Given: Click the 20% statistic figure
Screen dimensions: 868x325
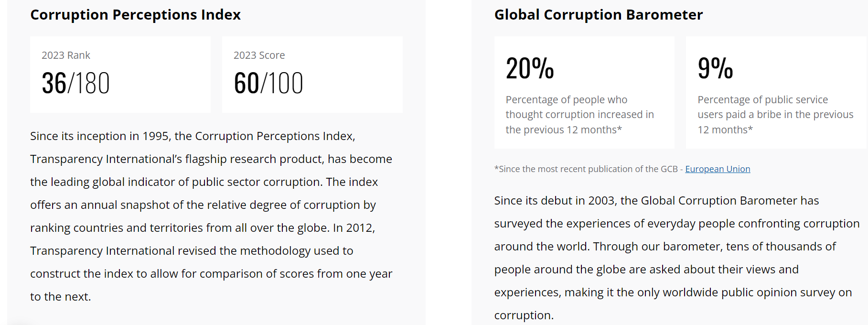Looking at the screenshot, I should 530,68.
